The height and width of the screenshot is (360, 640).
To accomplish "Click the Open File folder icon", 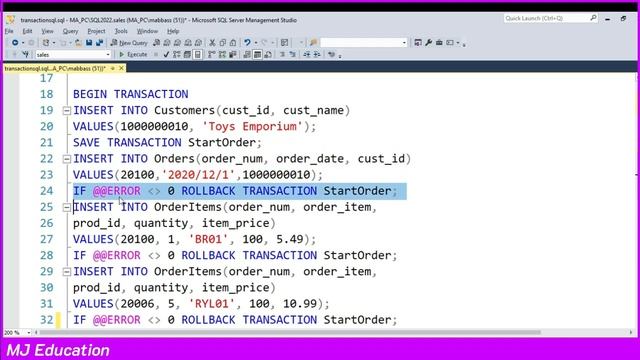I will point(78,42).
